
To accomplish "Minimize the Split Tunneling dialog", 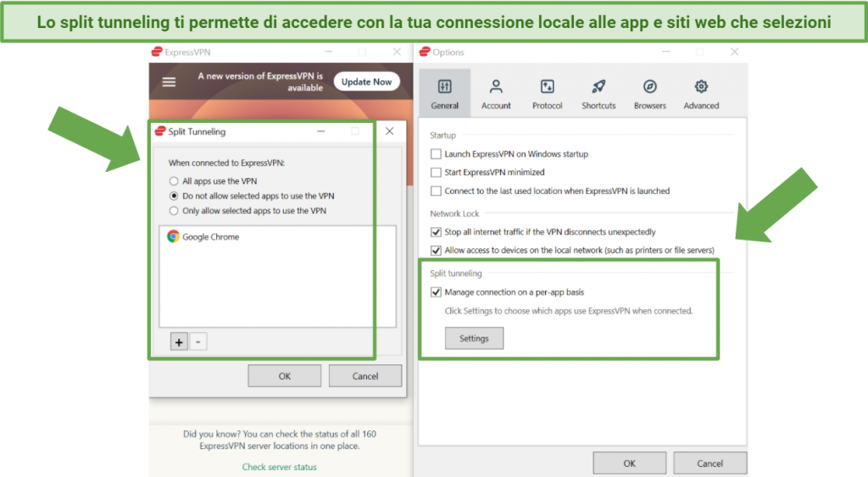I will pos(321,131).
